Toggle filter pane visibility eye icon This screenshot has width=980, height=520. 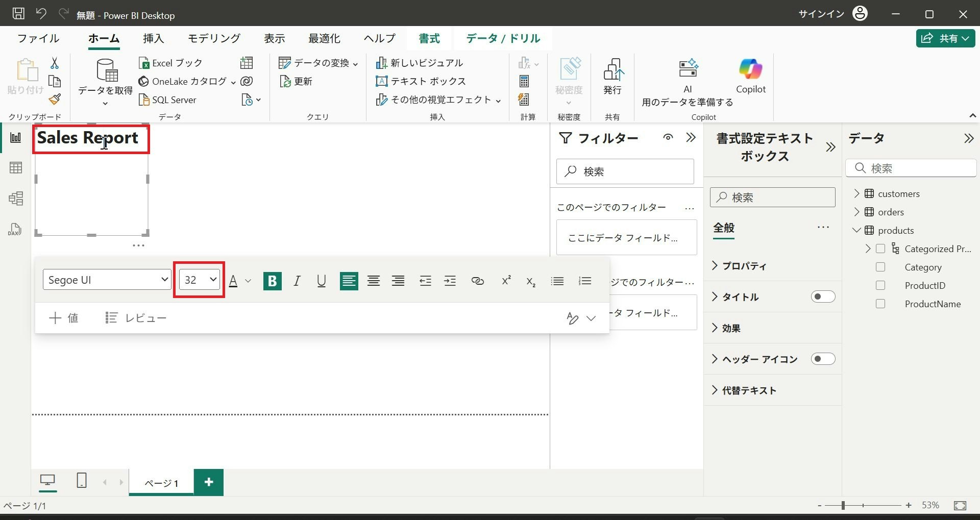click(x=668, y=137)
